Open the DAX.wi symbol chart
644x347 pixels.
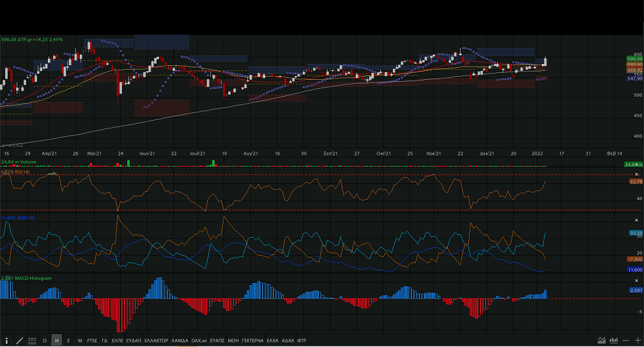[x=199, y=341]
